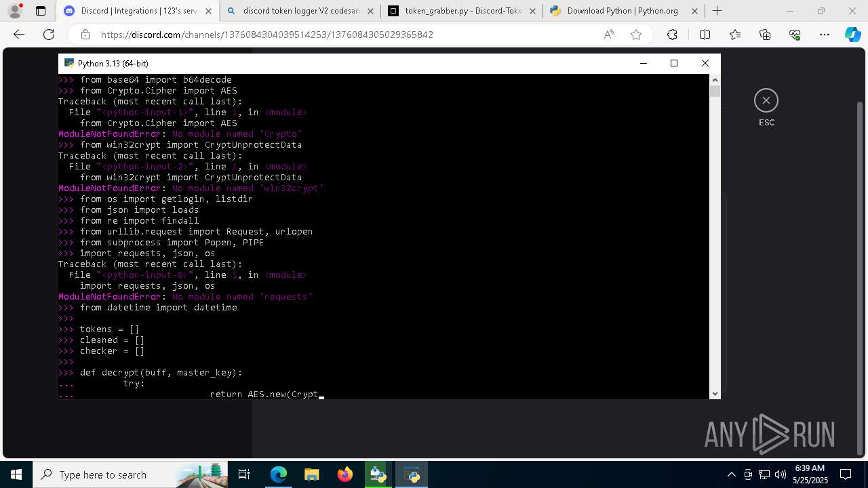Click the 'from subprocess import Popen, PIPE' line
This screenshot has height=488, width=868.
tap(172, 243)
